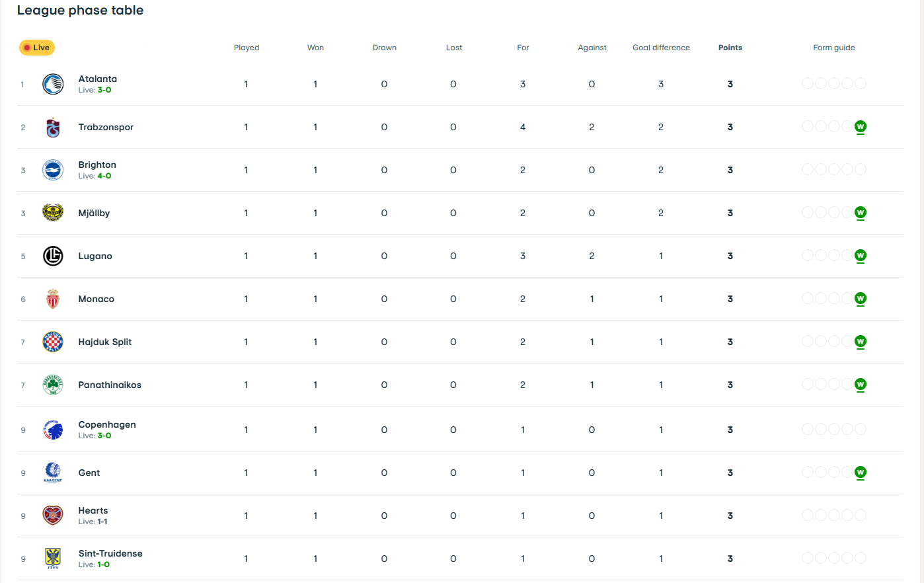Click Trabzonspor's green W form badge
Viewport: 924px width, 583px height.
point(860,127)
